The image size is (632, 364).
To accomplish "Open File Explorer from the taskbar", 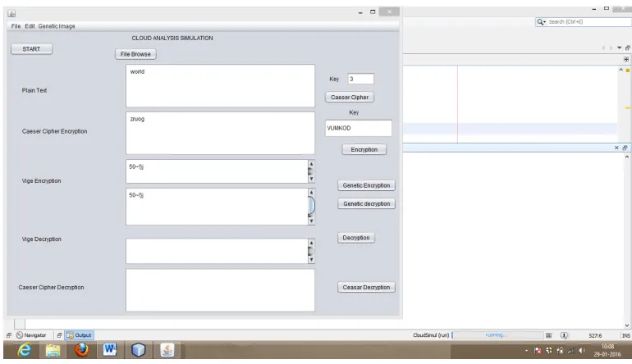I will click(x=53, y=349).
